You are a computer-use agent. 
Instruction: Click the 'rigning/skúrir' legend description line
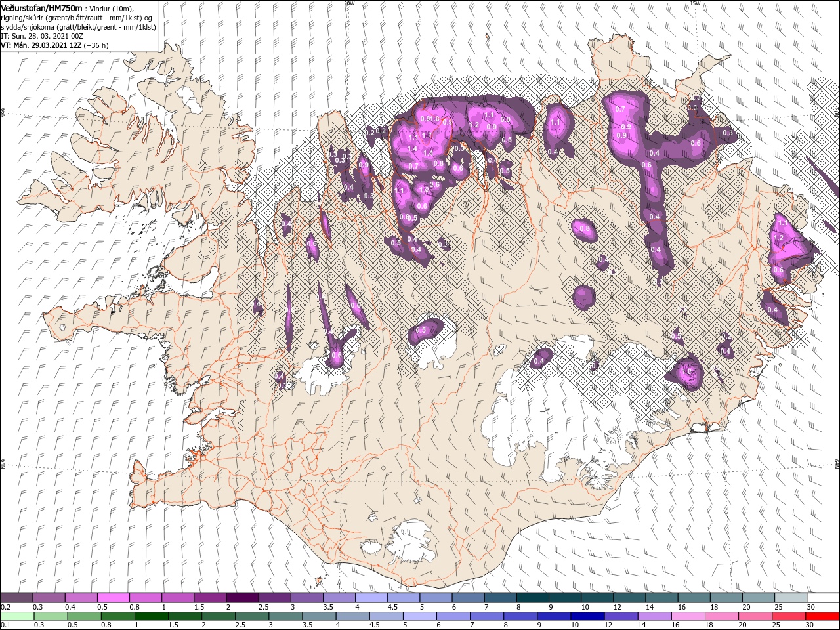tap(77, 18)
